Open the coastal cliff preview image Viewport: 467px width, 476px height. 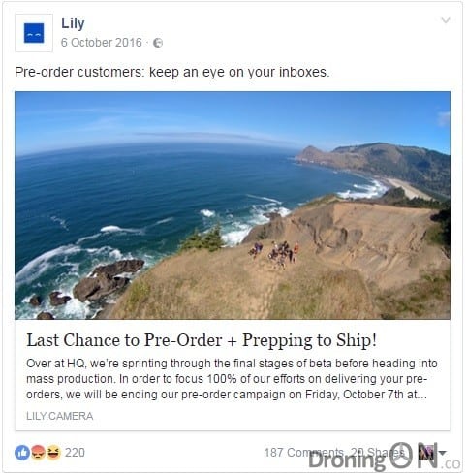click(233, 206)
